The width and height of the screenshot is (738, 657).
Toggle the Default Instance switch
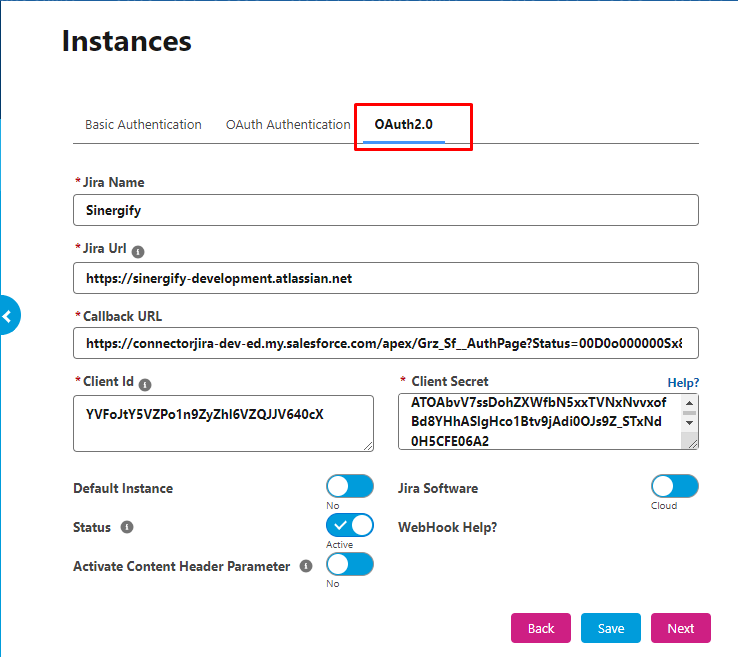(350, 486)
